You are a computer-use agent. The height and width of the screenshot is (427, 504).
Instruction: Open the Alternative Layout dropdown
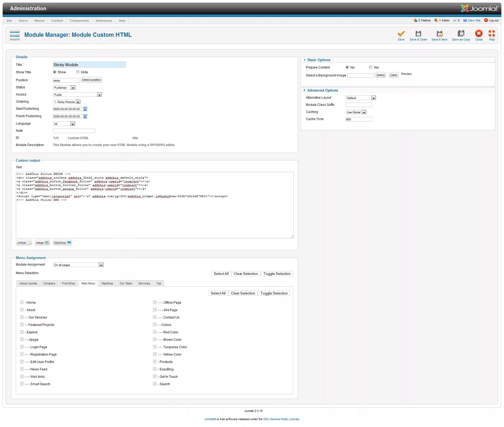361,98
